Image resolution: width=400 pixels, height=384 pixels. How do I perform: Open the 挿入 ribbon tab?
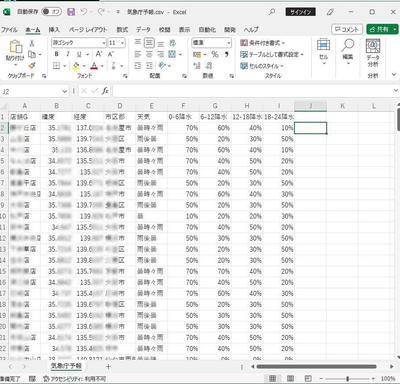[54, 30]
